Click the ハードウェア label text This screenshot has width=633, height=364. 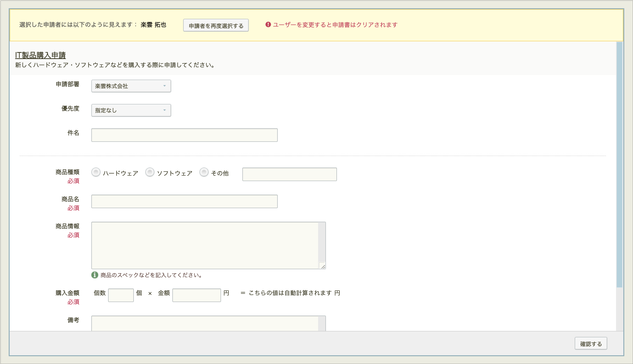[121, 173]
